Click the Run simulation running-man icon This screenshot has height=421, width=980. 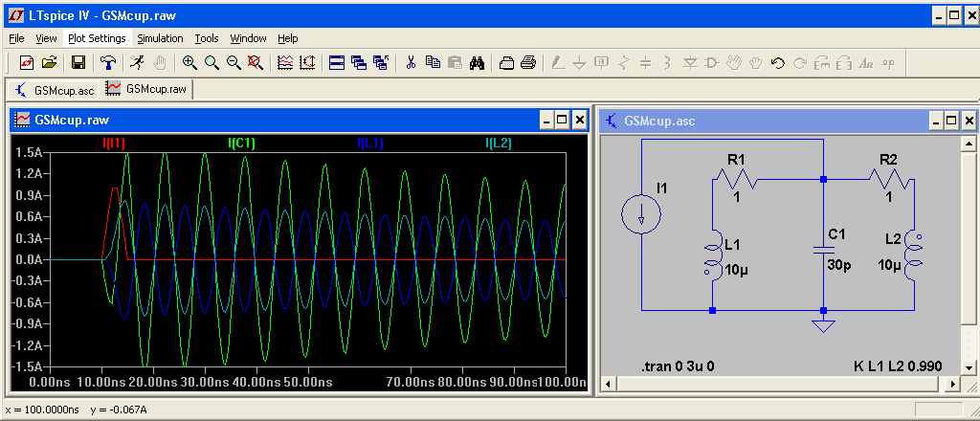138,63
